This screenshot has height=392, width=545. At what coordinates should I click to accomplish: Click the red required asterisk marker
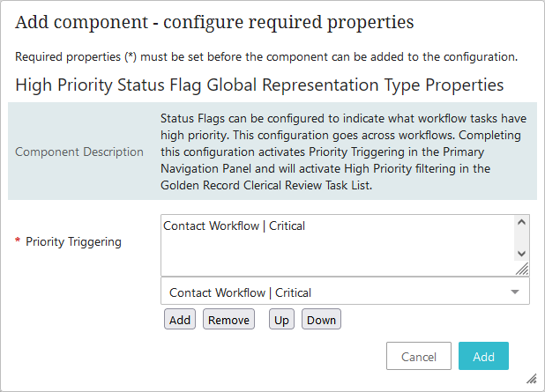18,241
